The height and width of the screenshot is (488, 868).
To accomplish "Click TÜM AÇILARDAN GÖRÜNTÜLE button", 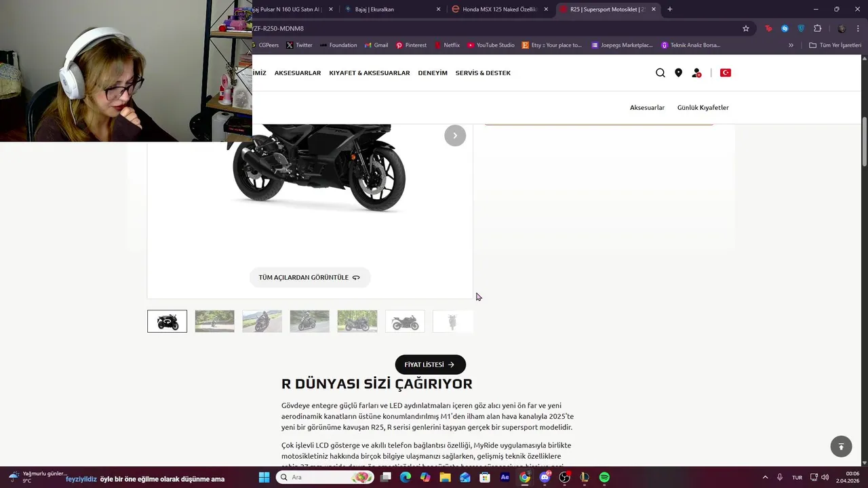I will tap(309, 277).
